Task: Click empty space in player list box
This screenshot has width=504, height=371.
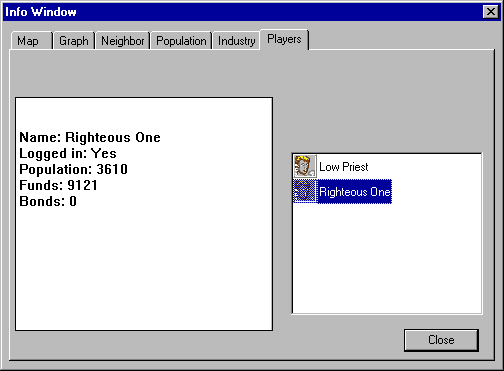Action: pos(387,260)
